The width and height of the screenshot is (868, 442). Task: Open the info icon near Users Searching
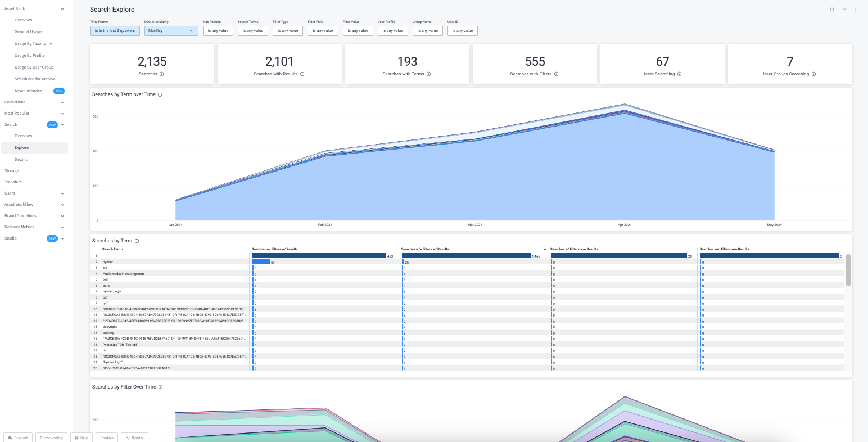pos(680,74)
